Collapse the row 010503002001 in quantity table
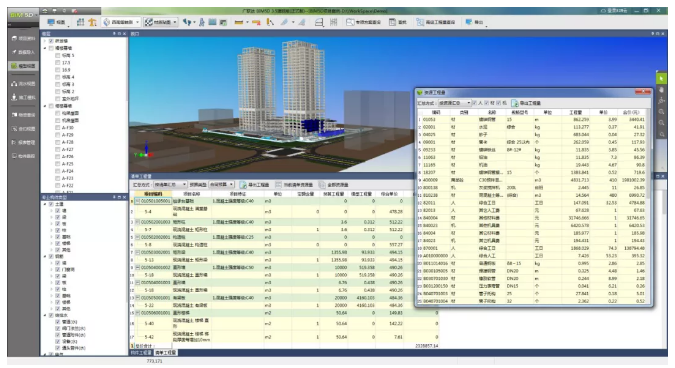 (137, 252)
